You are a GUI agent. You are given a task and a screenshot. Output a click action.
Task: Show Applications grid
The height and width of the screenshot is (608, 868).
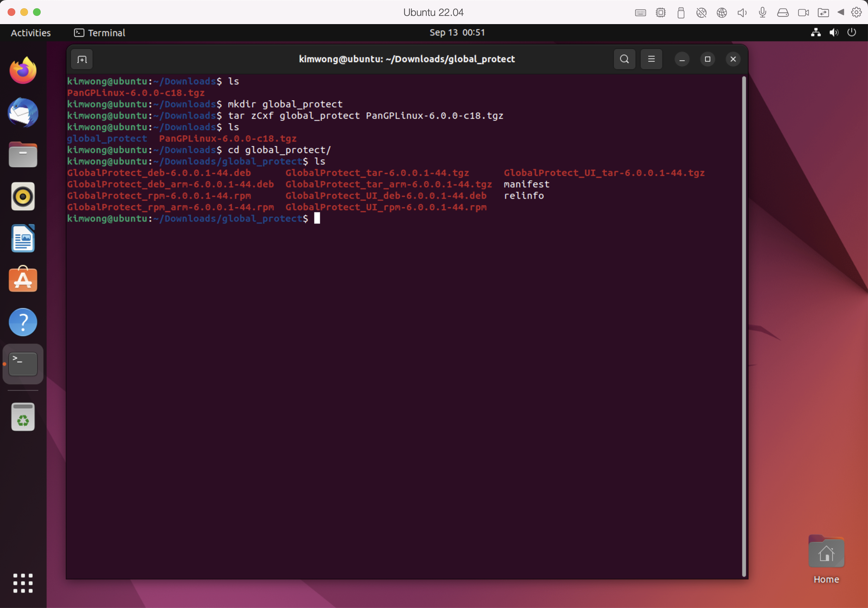23,583
